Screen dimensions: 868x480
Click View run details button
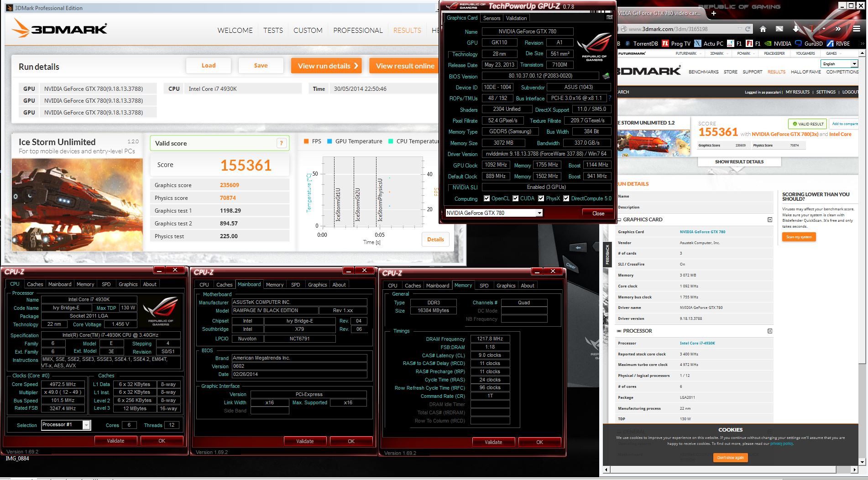tap(327, 66)
